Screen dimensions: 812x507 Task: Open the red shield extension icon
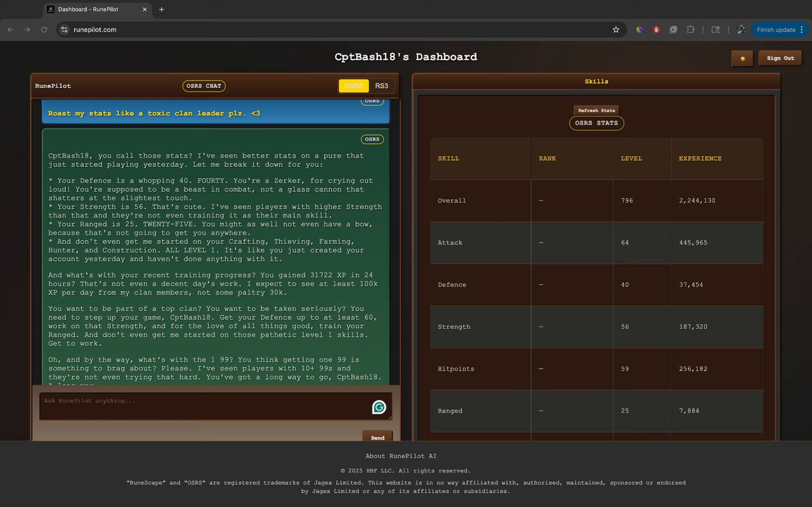click(x=657, y=30)
